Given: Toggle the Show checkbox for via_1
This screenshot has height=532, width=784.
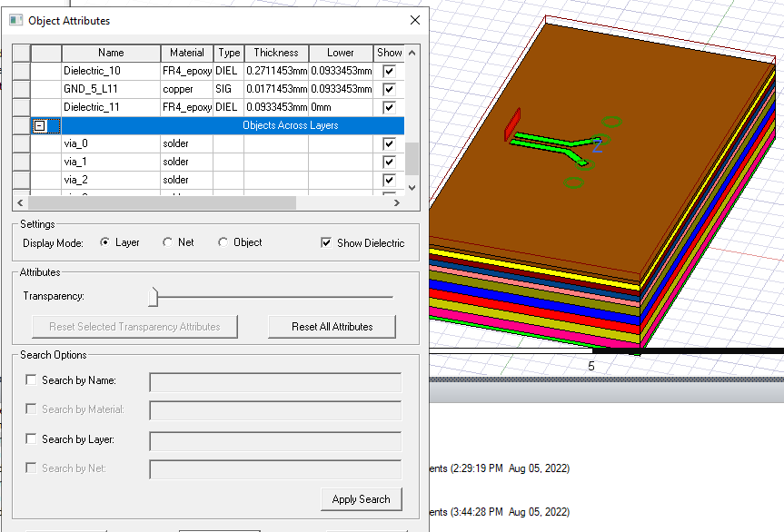Looking at the screenshot, I should [389, 161].
